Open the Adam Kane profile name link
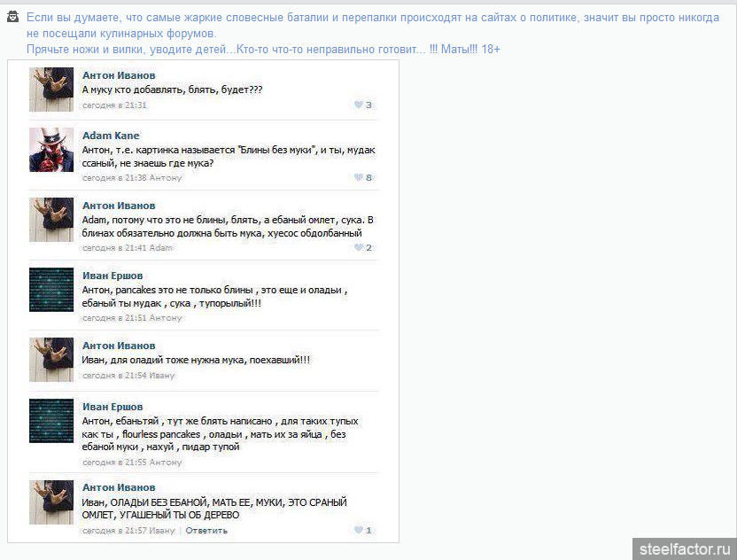The image size is (737, 560). 111,136
